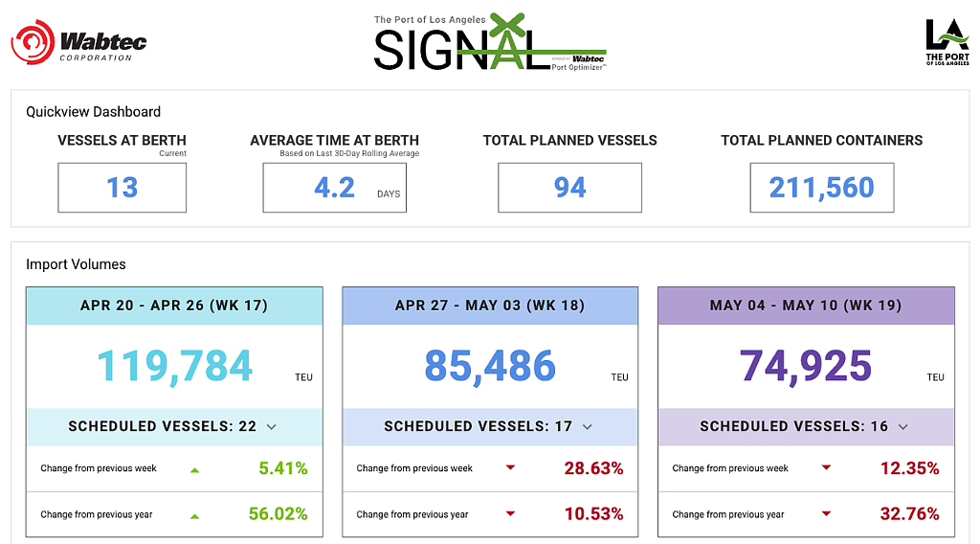Expand Scheduled Vessels: 22 chevron

coord(271,427)
